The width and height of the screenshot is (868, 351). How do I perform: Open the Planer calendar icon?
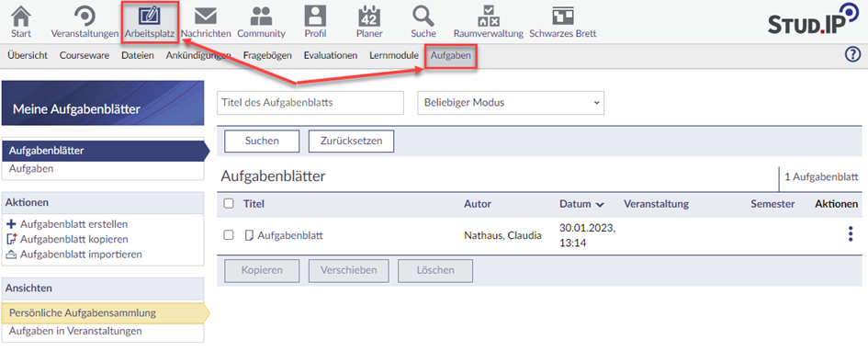pyautogui.click(x=369, y=15)
